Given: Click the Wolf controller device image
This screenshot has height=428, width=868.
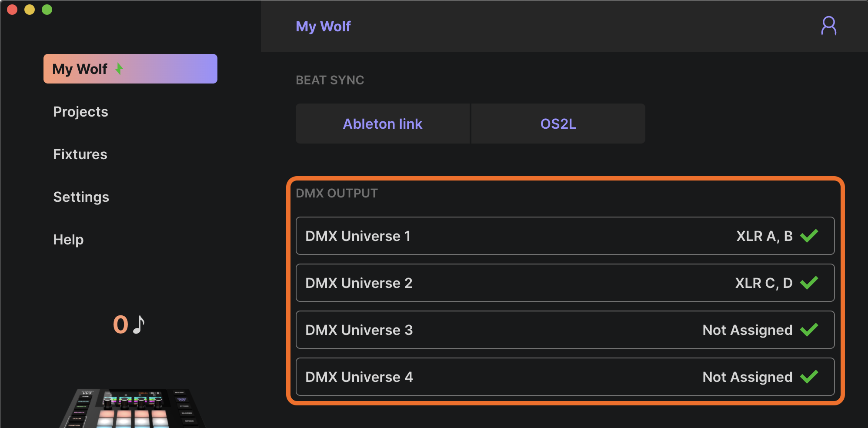Looking at the screenshot, I should (133, 408).
